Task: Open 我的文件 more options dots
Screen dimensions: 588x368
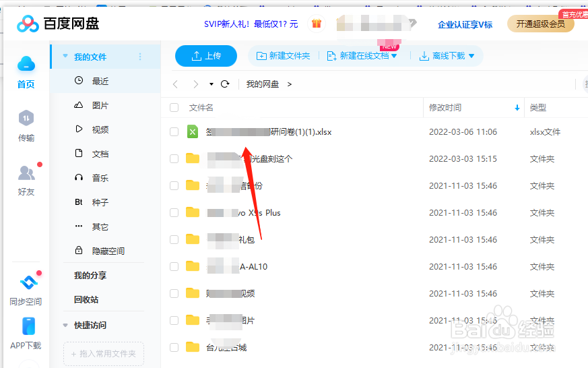Action: (x=140, y=57)
